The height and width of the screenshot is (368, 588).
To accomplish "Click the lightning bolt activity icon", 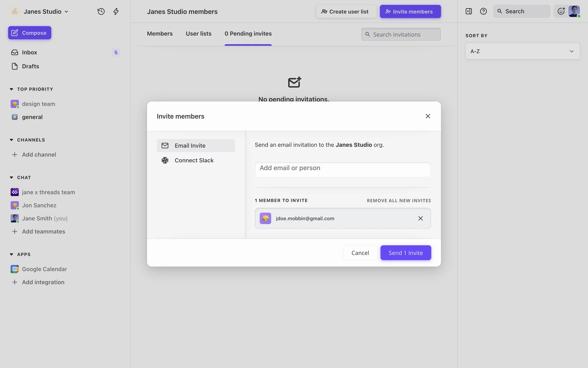I will pos(116,12).
